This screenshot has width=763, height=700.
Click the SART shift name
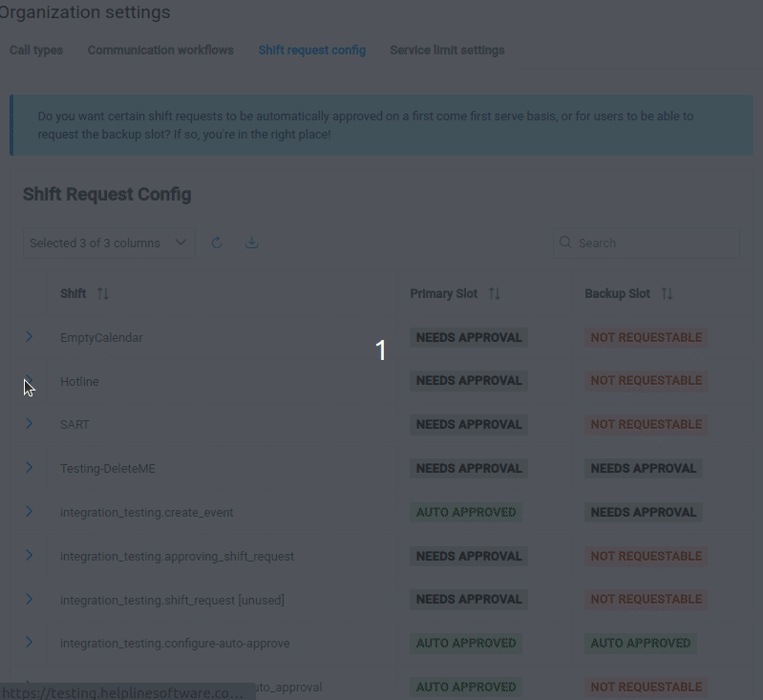(74, 424)
